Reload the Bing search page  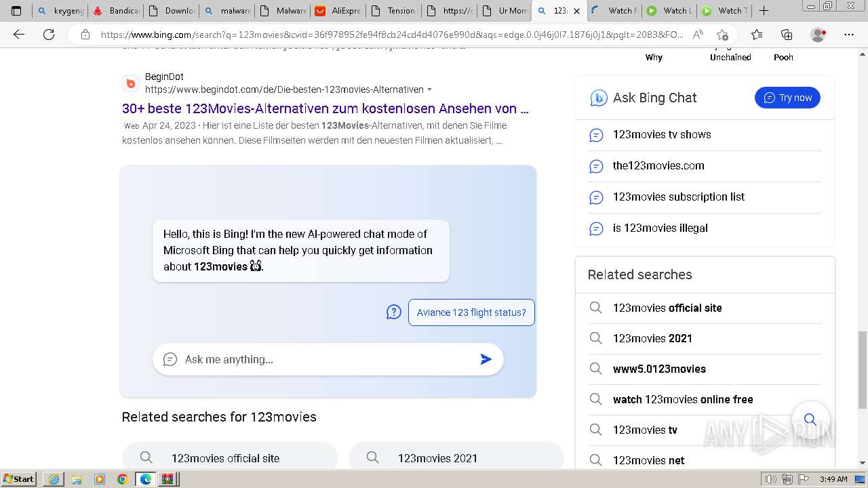point(49,35)
